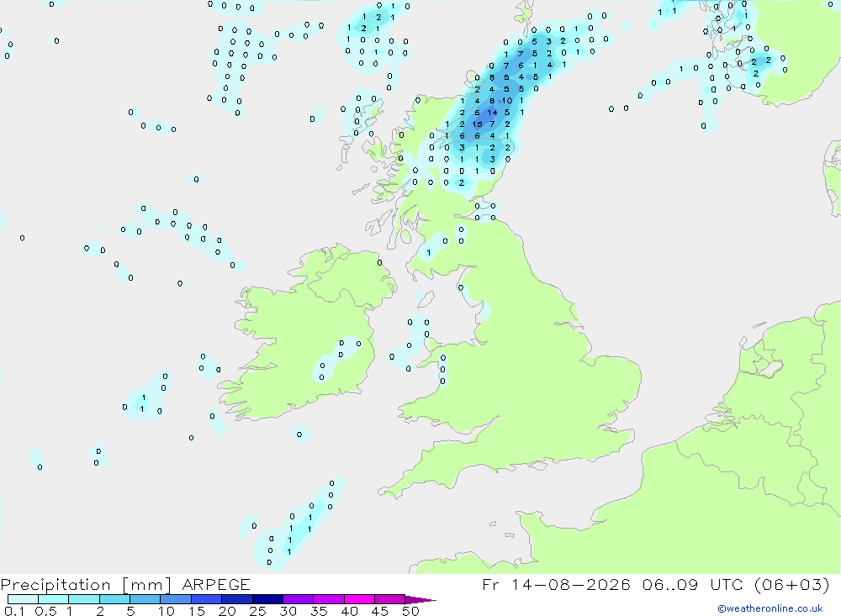Click the 'Precipitation' title word
The width and height of the screenshot is (841, 616).
point(56,585)
